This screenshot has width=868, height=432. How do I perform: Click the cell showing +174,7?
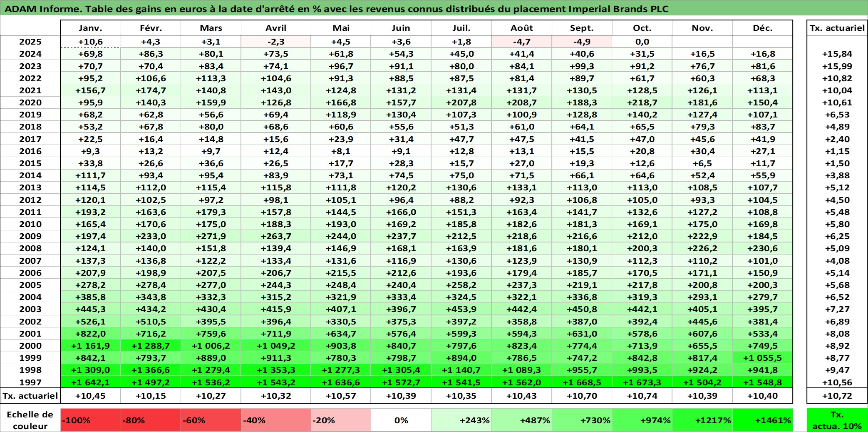151,90
